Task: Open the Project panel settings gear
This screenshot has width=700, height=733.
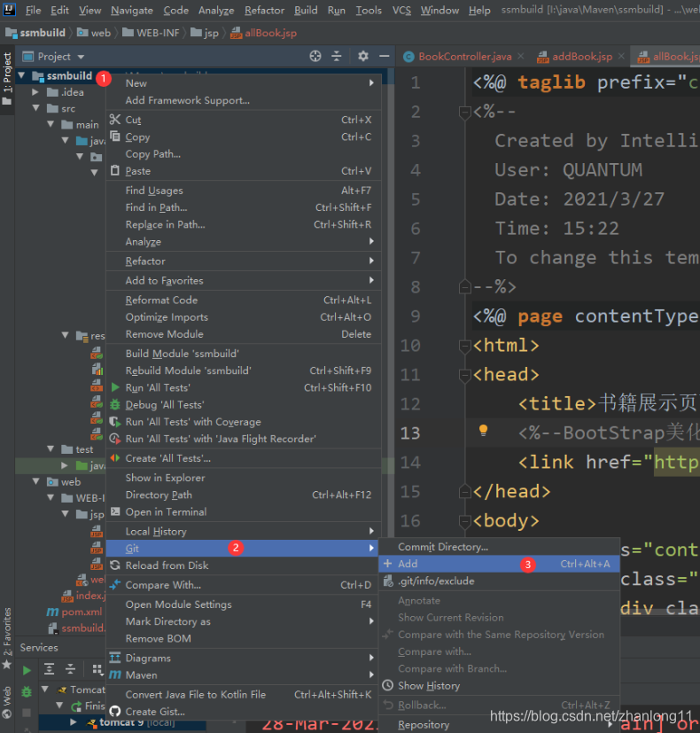Action: click(363, 56)
